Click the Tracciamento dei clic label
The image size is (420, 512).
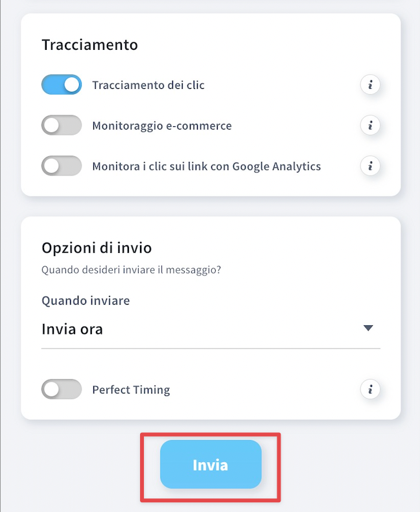tap(148, 85)
